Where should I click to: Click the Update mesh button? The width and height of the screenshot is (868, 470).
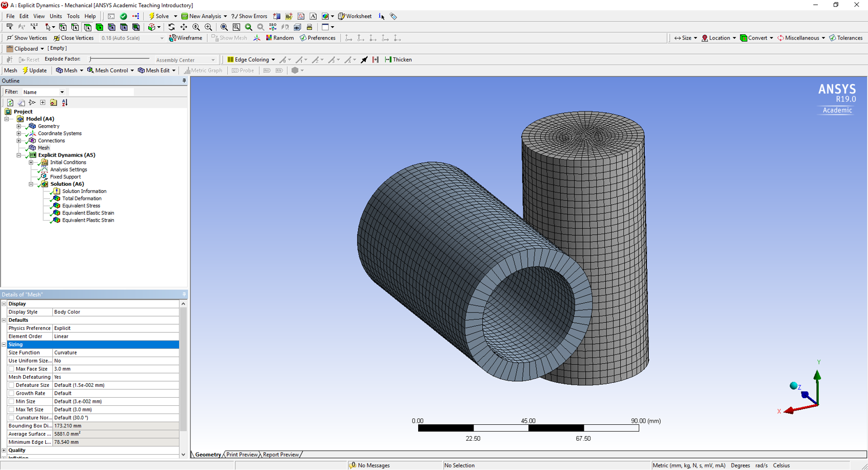(34, 70)
